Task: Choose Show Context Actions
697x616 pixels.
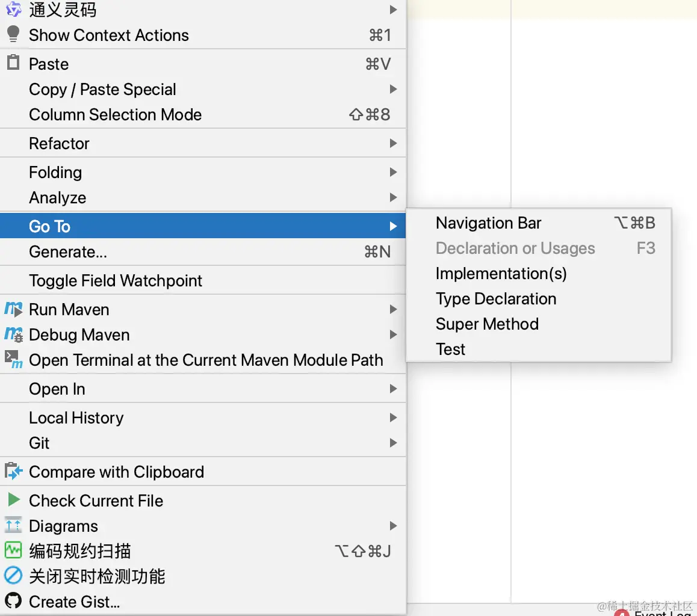Action: 203,35
